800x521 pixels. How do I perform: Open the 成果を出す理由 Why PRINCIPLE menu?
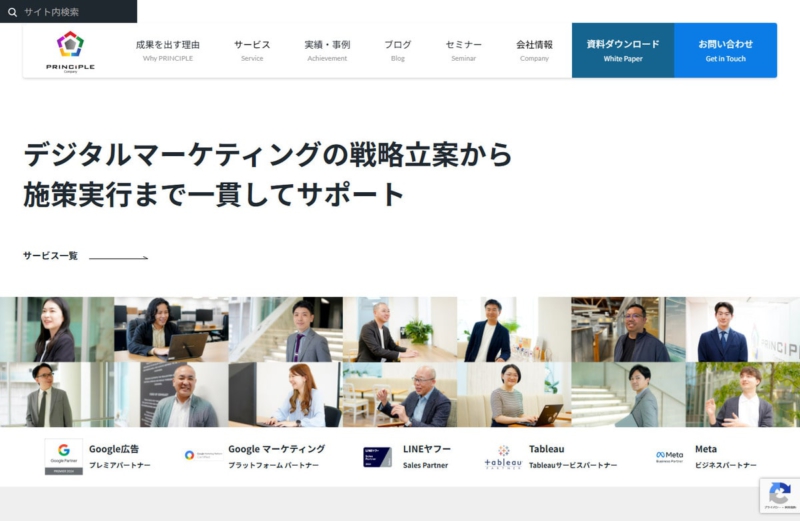pos(168,51)
